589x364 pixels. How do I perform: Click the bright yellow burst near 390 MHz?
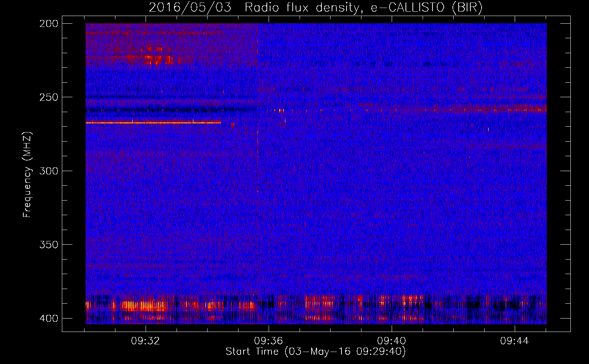pos(144,305)
